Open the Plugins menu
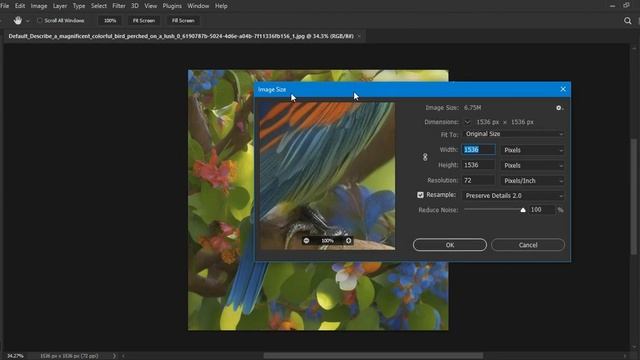The width and height of the screenshot is (640, 360). pyautogui.click(x=172, y=6)
